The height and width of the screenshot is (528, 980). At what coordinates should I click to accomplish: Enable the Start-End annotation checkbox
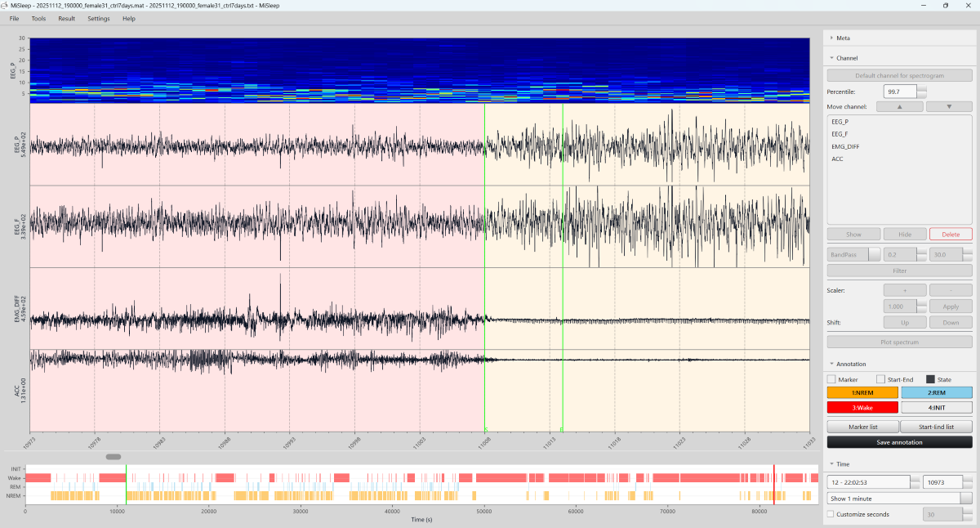(x=880, y=379)
